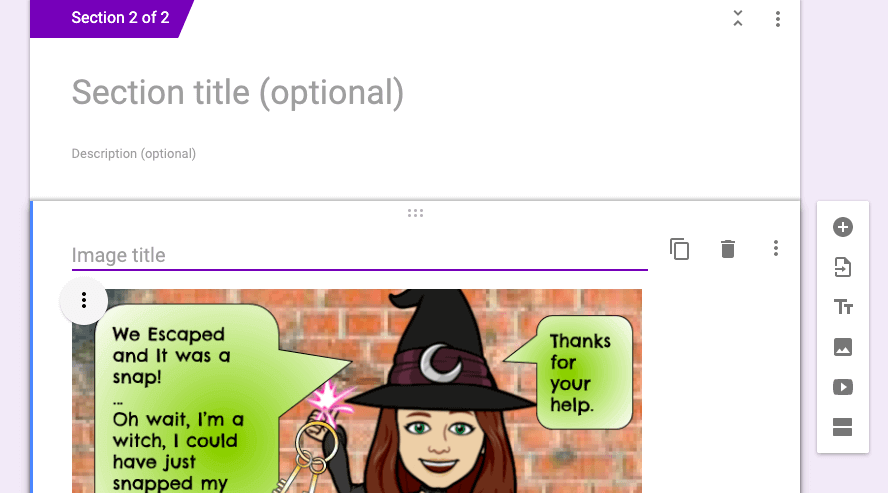Click the Section title (optional) field

[x=238, y=92]
